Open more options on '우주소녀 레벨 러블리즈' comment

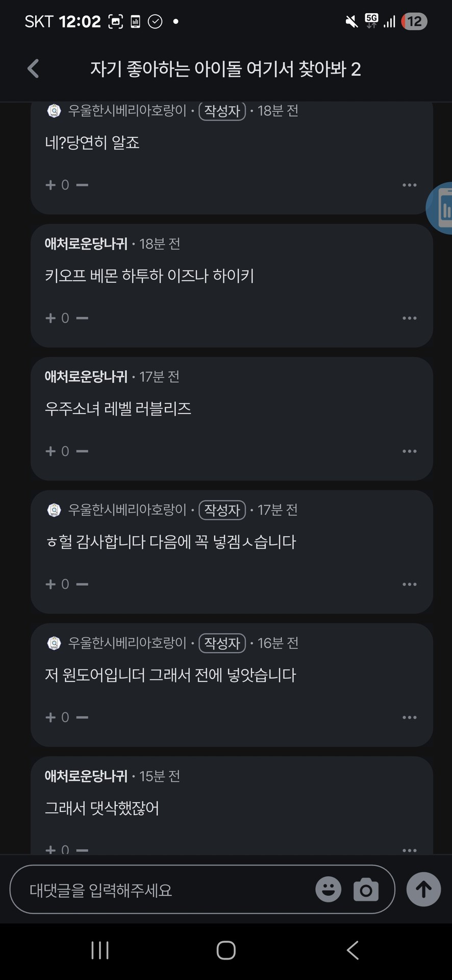(x=409, y=451)
